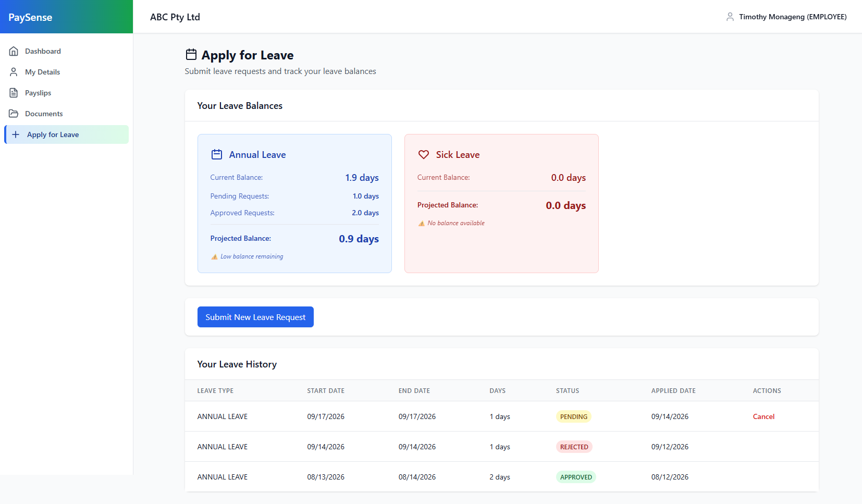Click Submit New Leave Request button
The height and width of the screenshot is (504, 862).
(x=255, y=317)
